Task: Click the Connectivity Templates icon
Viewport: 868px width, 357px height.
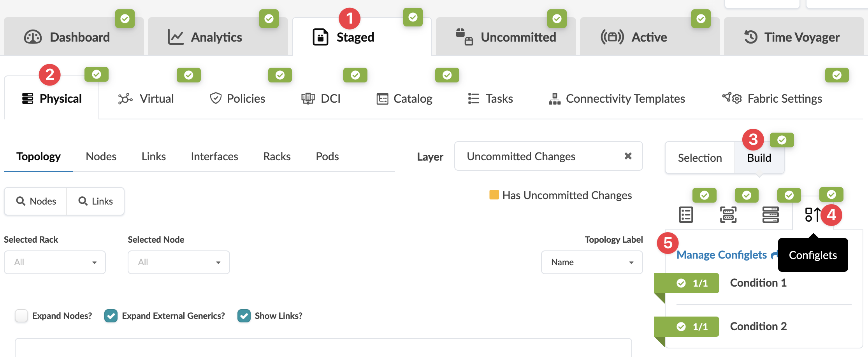Action: 555,99
